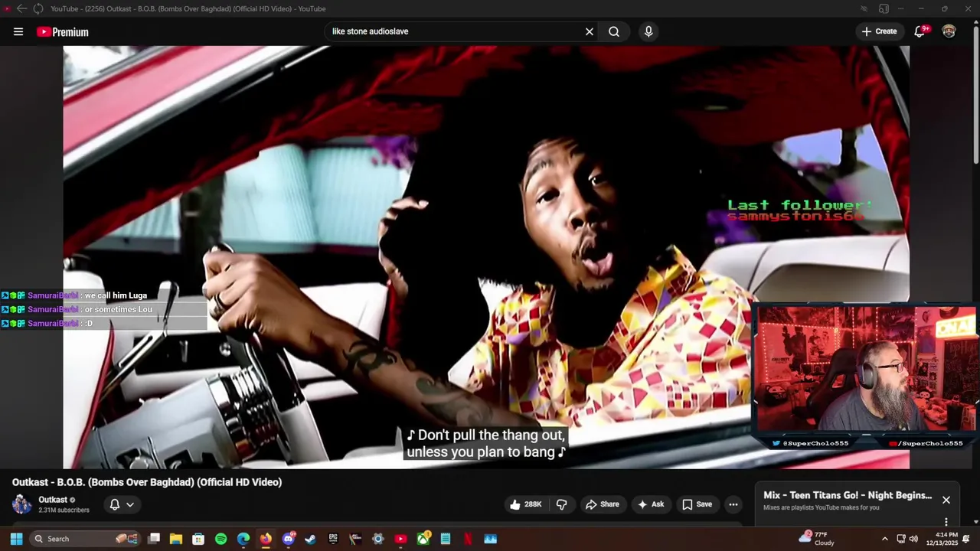Image resolution: width=980 pixels, height=551 pixels.
Task: Go to YouTube Premium home logo
Action: tap(63, 32)
